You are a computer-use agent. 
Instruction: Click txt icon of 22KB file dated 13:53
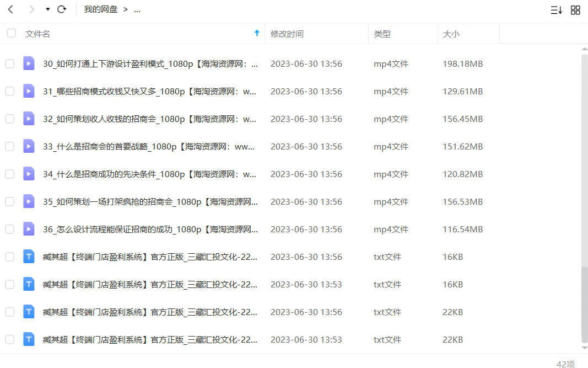coord(29,339)
